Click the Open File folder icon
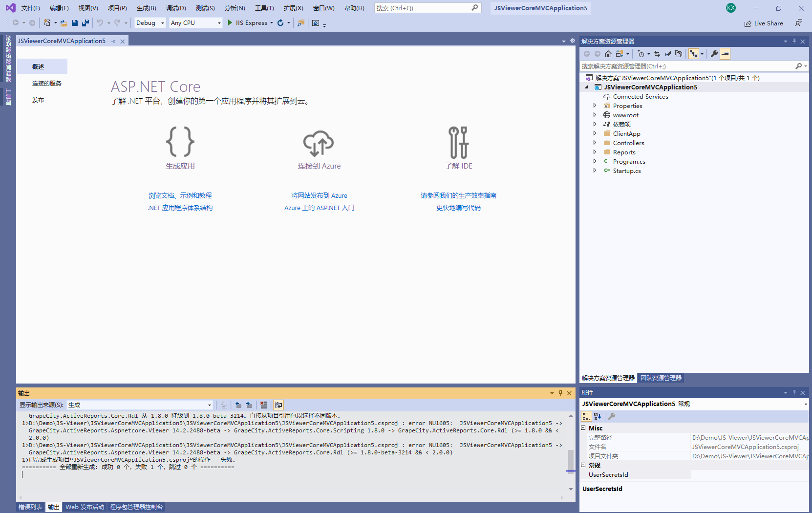 [64, 22]
